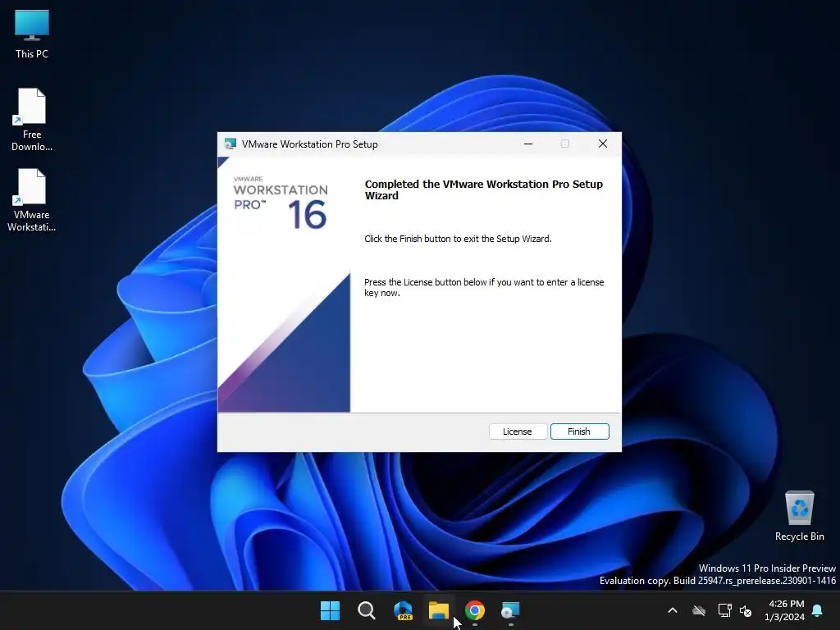Click the Workstation Pro 16 logo

pyautogui.click(x=281, y=203)
